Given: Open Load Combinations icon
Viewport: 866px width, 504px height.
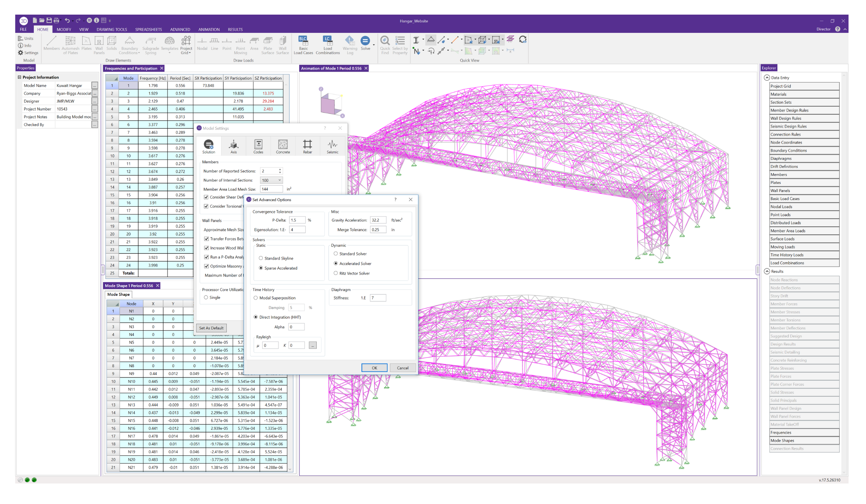Looking at the screenshot, I should pos(327,41).
